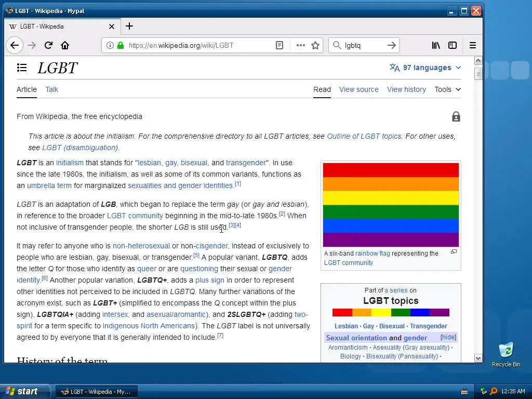Viewport: 532px width, 399px height.
Task: Jump to citation footnote [7]
Action: (x=220, y=335)
